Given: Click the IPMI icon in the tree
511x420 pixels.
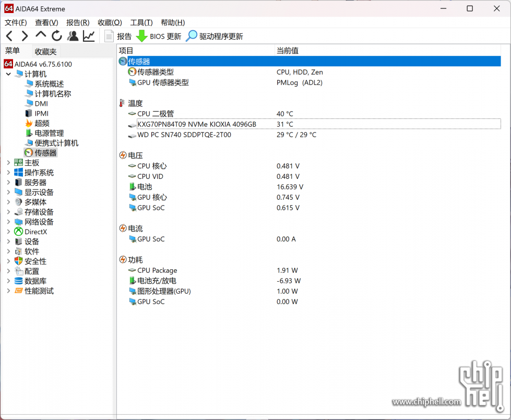Looking at the screenshot, I should (x=29, y=113).
